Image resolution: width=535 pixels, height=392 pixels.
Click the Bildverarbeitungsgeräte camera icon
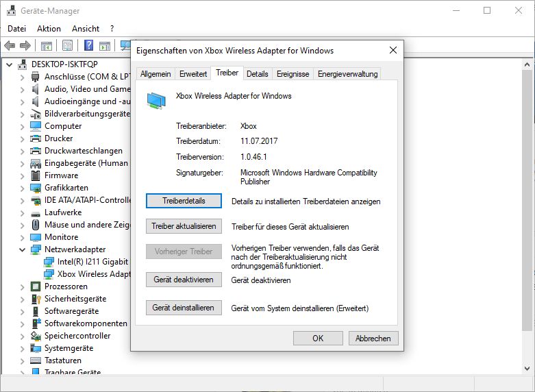click(36, 114)
